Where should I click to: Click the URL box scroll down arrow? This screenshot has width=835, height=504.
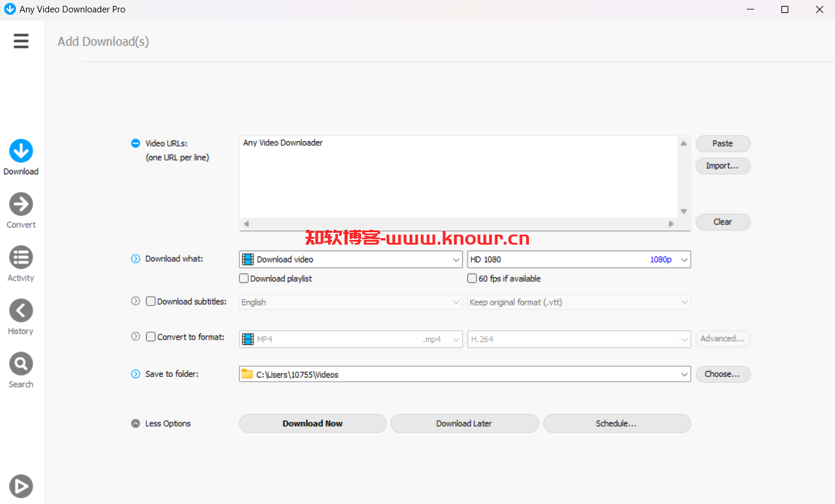684,211
